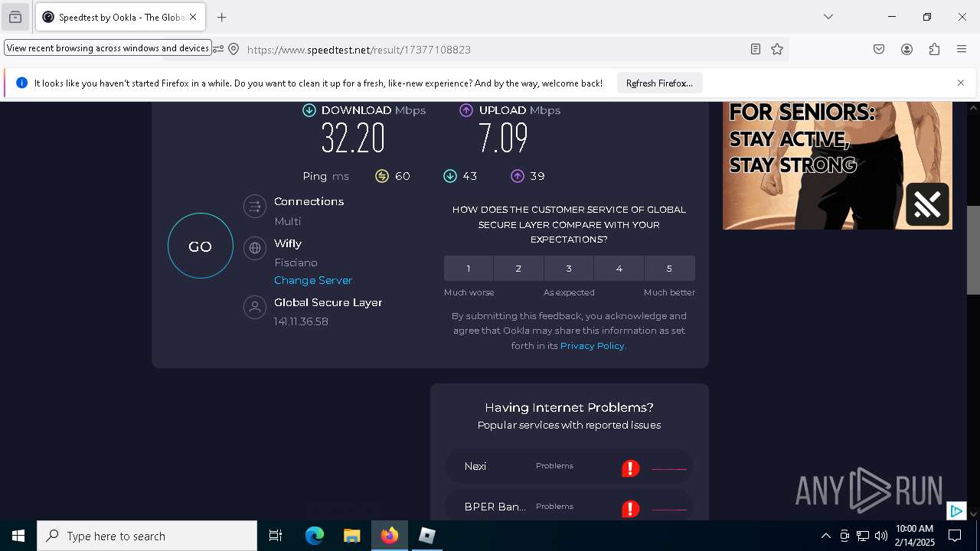
Task: Click the GO button to start the test
Action: point(201,246)
